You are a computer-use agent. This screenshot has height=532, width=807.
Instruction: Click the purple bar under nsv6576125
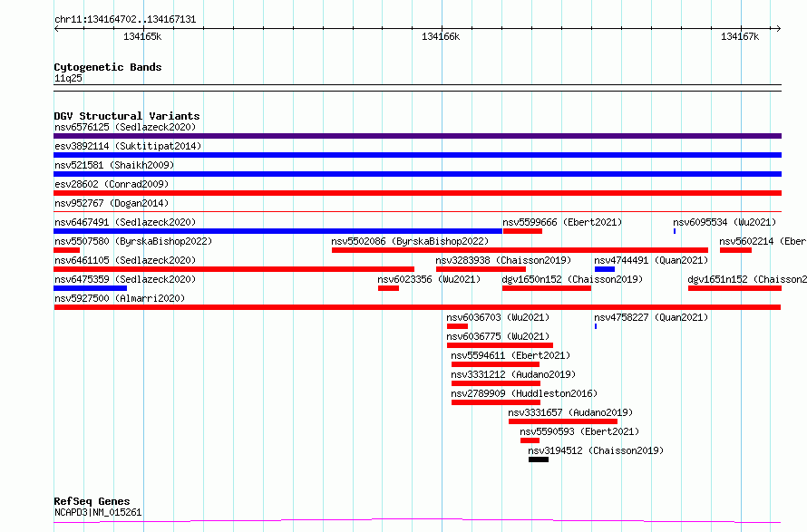[x=417, y=136]
